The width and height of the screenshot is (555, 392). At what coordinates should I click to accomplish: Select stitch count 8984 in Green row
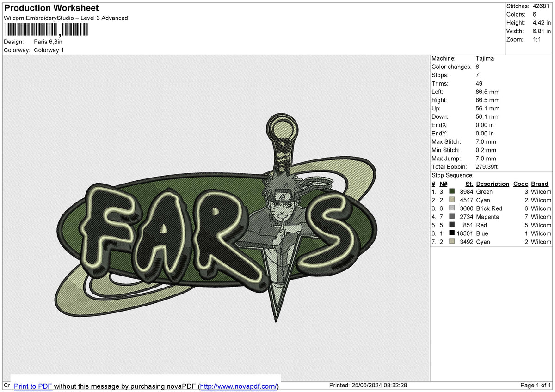coord(467,192)
